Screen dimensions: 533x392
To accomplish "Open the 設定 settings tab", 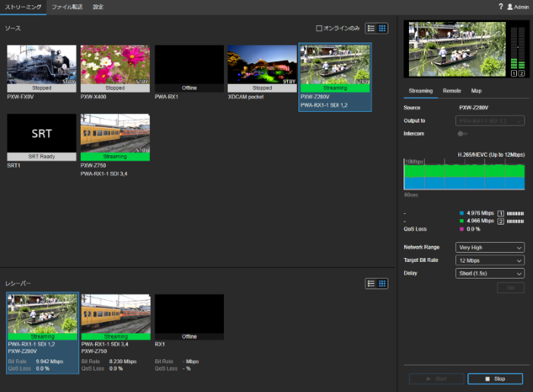I will (98, 6).
